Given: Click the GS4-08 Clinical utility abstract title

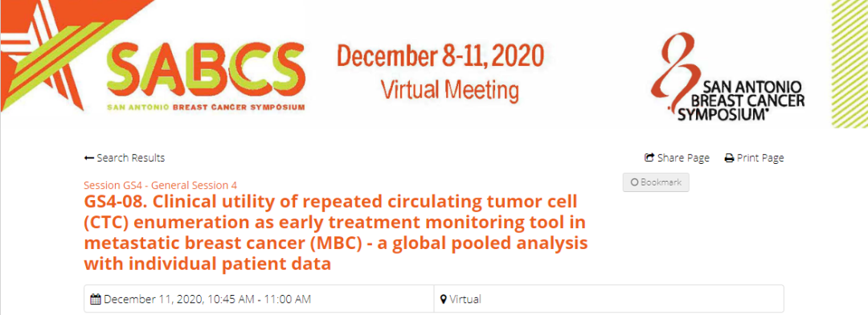Looking at the screenshot, I should click(336, 231).
